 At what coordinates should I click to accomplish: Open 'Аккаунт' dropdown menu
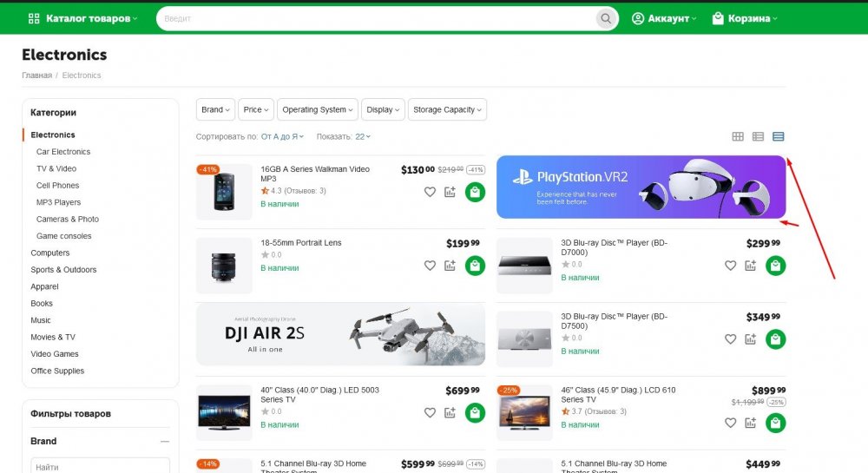664,18
